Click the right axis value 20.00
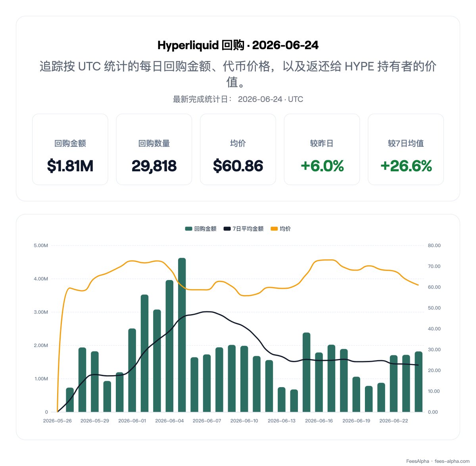This screenshot has width=476, height=466. pyautogui.click(x=434, y=370)
